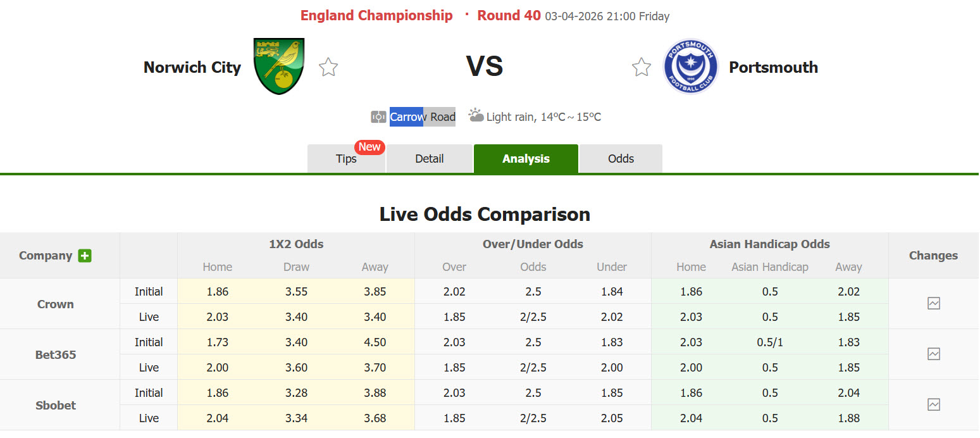Select Crown's live home odds value 2.03
Image resolution: width=980 pixels, height=438 pixels.
tap(217, 316)
